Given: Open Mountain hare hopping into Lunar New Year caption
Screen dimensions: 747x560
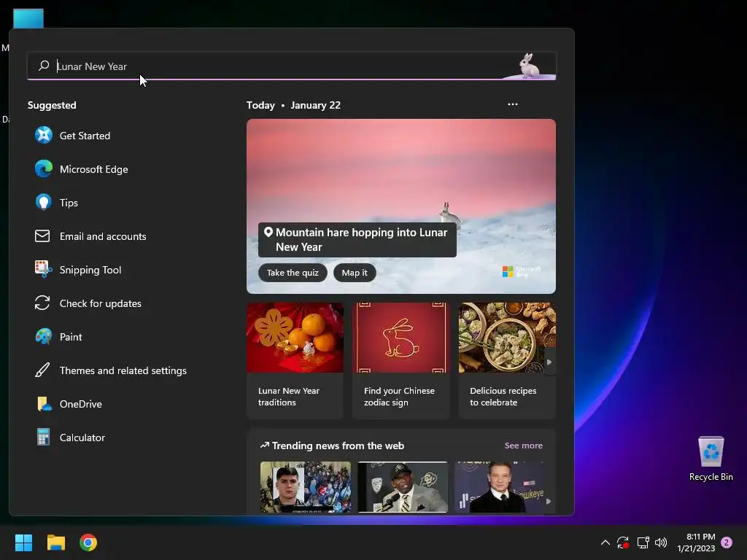Looking at the screenshot, I should tap(357, 240).
